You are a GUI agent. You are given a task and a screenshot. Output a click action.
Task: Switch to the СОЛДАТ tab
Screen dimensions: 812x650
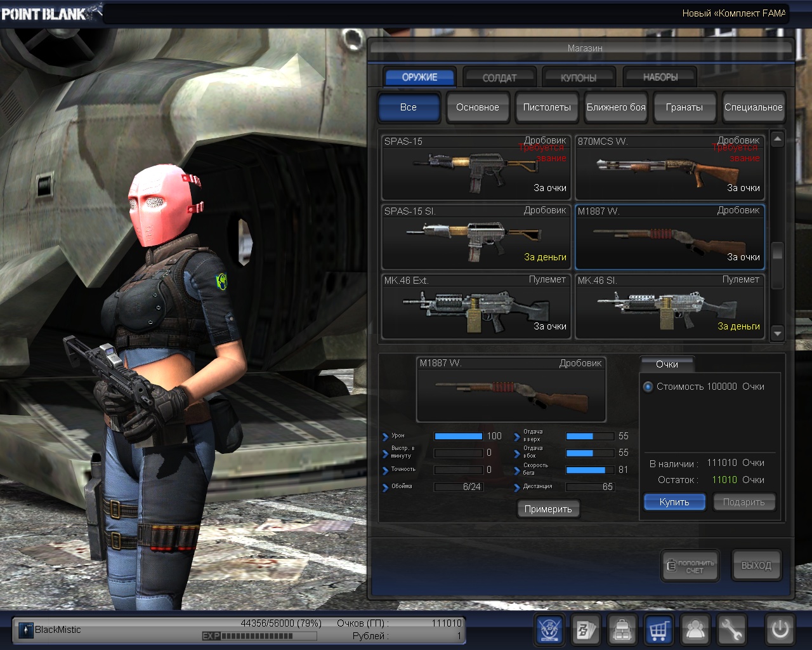click(x=499, y=77)
